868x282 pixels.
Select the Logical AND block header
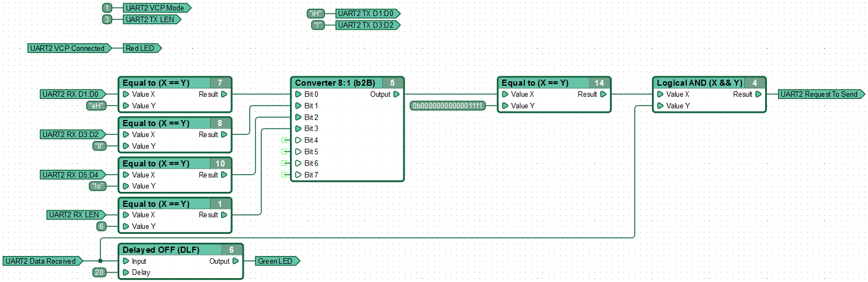point(709,83)
